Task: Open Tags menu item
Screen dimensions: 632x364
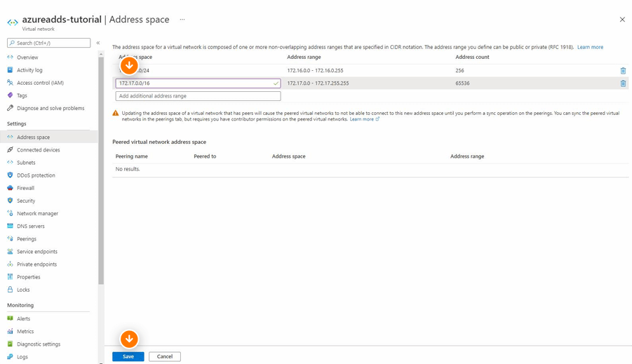Action: pyautogui.click(x=22, y=95)
